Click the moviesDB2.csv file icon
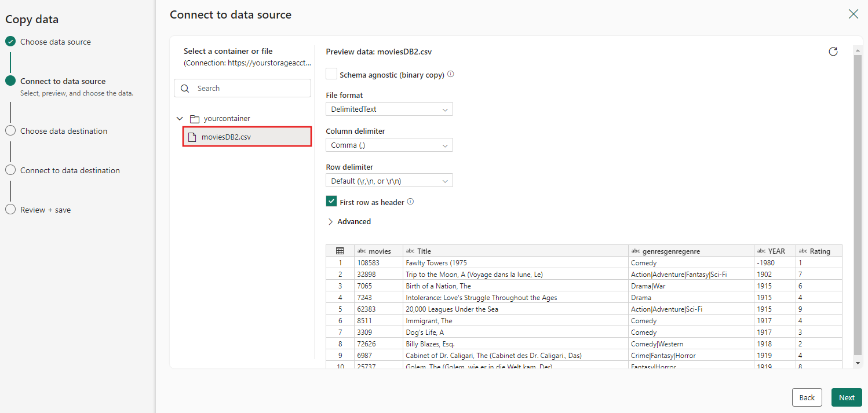Screen dimensions: 868x413 click(192, 137)
